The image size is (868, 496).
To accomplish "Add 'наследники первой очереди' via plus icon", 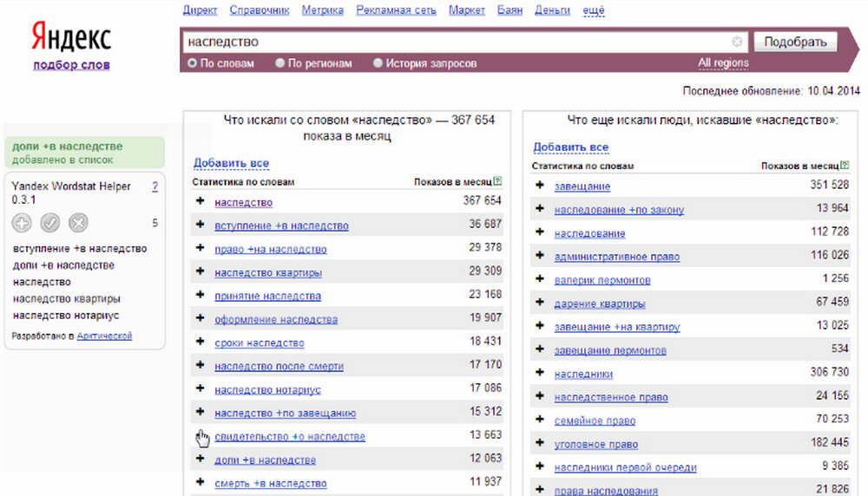I will [540, 467].
